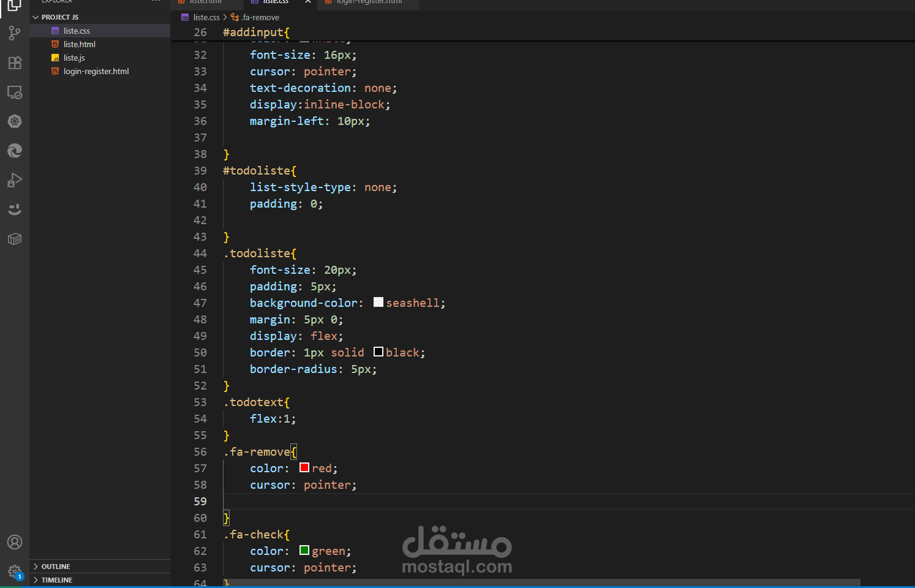Open the Explorer view in the activity bar
The width and height of the screenshot is (915, 588).
[x=14, y=6]
